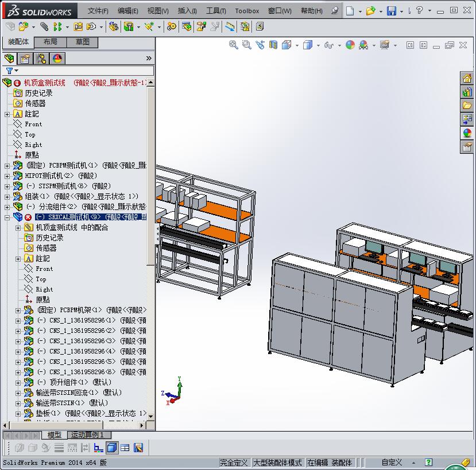476x470 pixels.
Task: Click the Smart Fasteners icon
Action: pyautogui.click(x=78, y=27)
